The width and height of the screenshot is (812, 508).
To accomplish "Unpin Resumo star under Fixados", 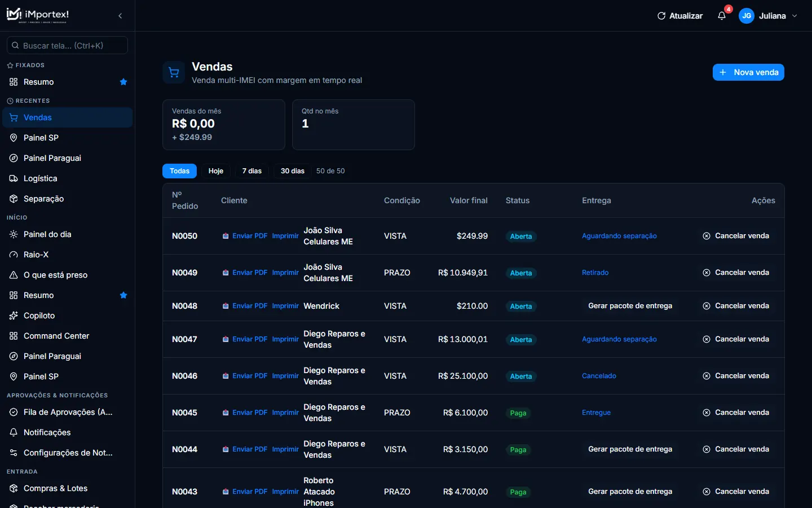I will coord(123,82).
